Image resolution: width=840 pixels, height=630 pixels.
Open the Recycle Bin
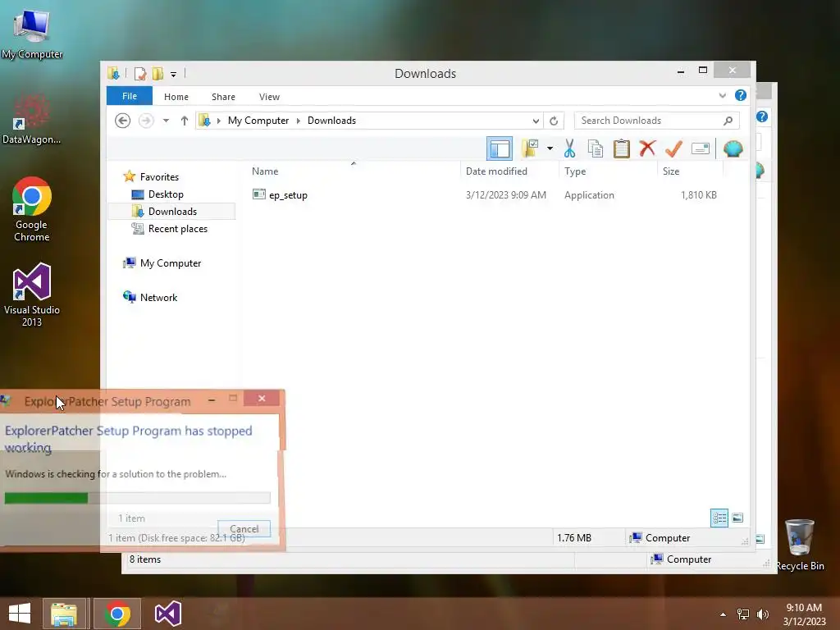coord(800,545)
